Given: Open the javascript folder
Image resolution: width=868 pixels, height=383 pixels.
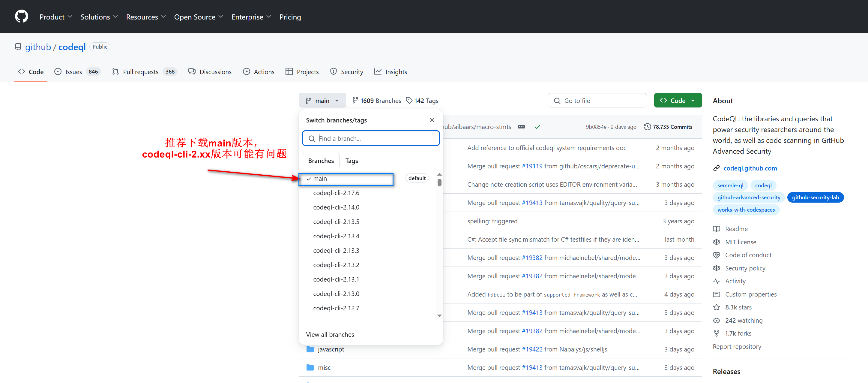Looking at the screenshot, I should 331,349.
